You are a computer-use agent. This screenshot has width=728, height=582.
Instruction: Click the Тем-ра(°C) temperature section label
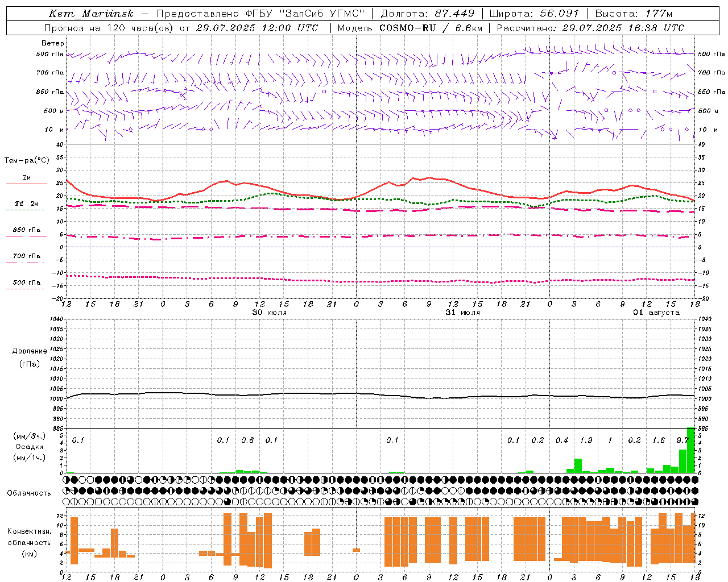(x=27, y=161)
